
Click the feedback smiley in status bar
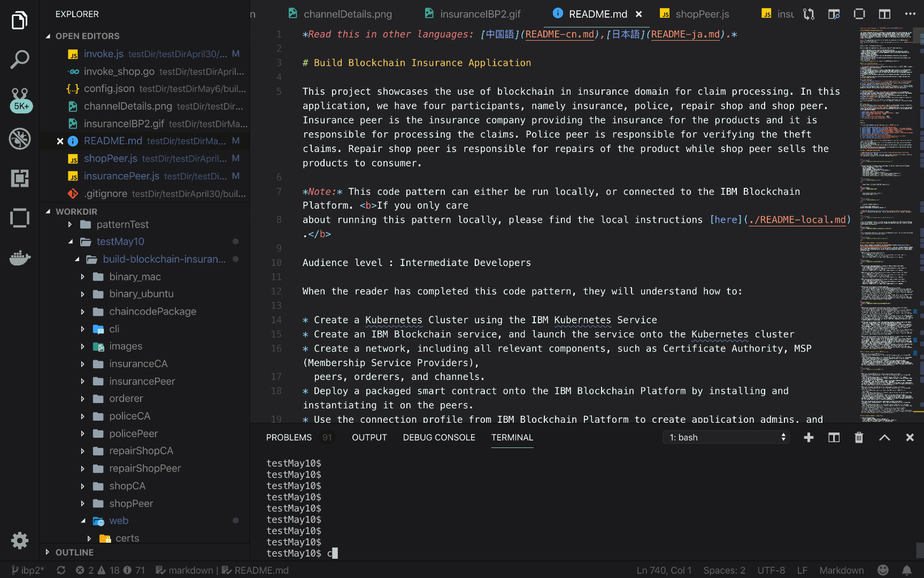pyautogui.click(x=883, y=571)
